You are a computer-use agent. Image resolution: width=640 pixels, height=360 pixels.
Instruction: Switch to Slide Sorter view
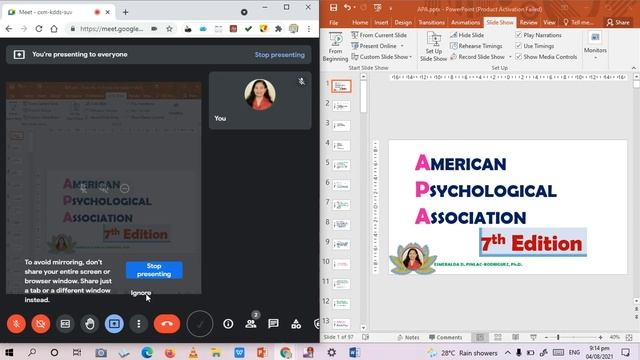498,337
